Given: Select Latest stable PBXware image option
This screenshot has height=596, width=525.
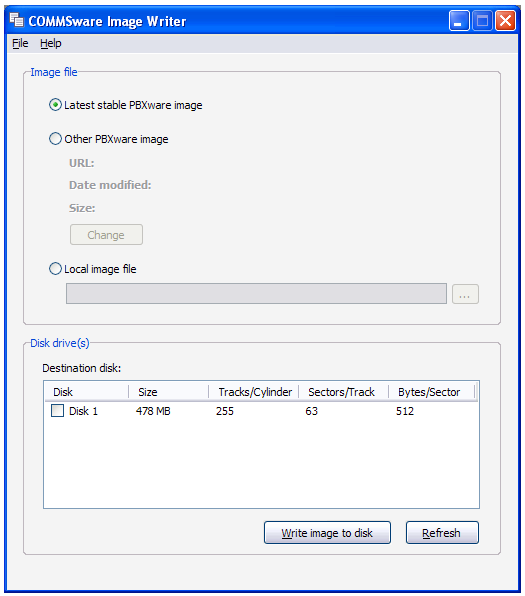Looking at the screenshot, I should point(55,105).
